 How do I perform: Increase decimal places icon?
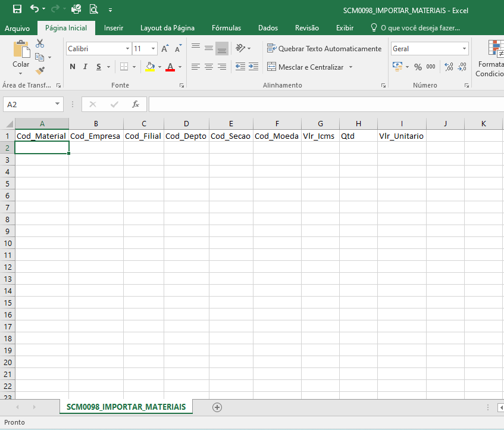pyautogui.click(x=449, y=67)
